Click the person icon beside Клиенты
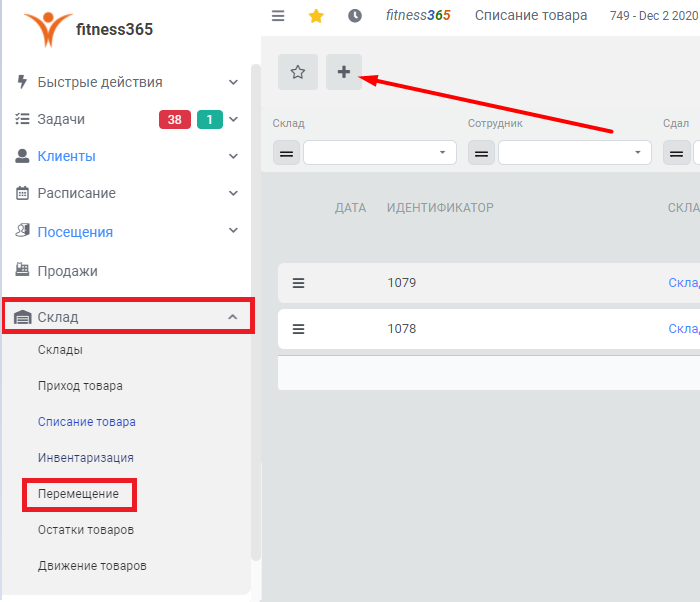 click(x=22, y=156)
